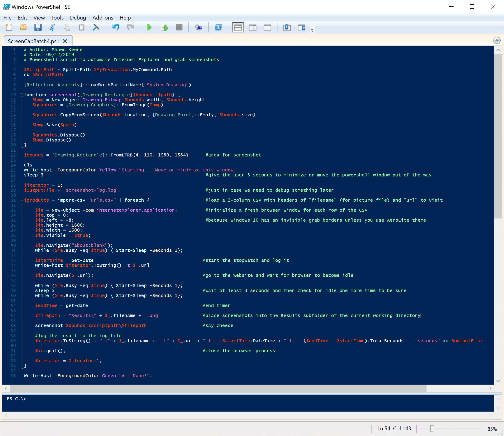
Task: Click the Undo arrow icon
Action: click(x=116, y=27)
